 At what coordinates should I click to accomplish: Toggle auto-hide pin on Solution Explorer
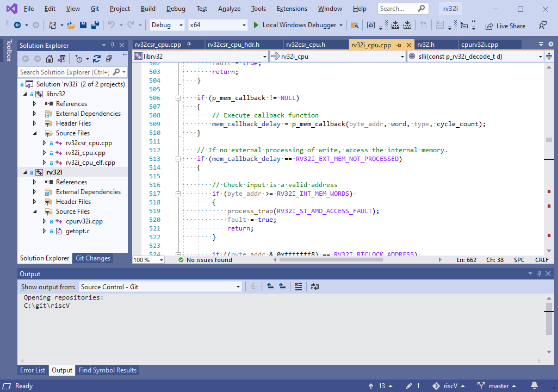[x=113, y=45]
